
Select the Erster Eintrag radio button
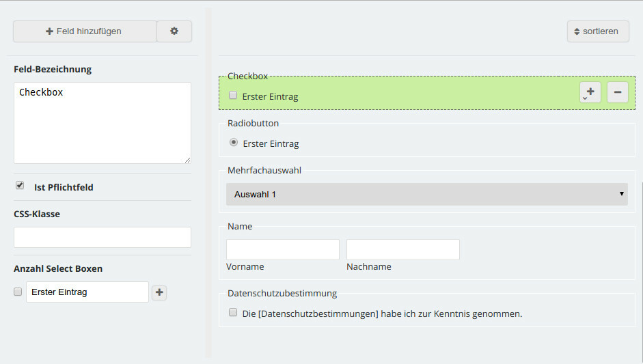234,143
